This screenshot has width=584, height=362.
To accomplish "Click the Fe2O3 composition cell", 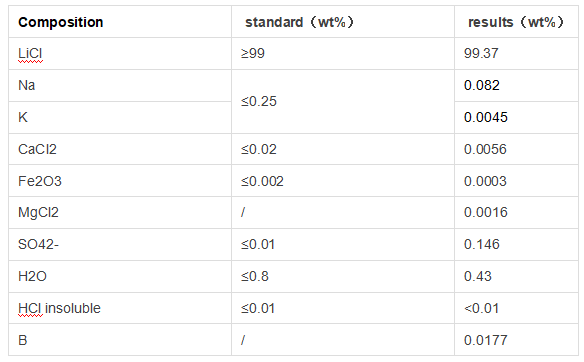I will click(120, 181).
